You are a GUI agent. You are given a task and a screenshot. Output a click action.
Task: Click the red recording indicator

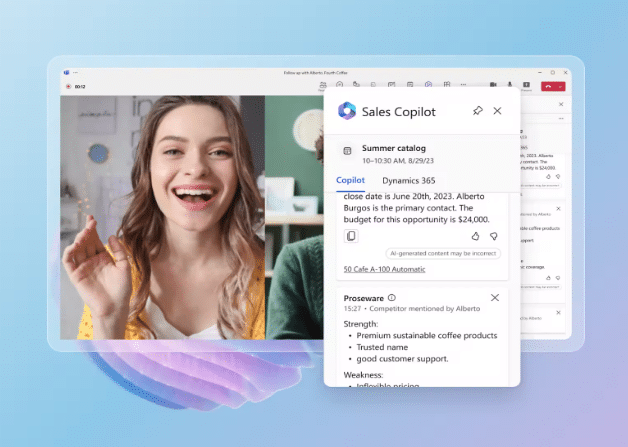click(x=68, y=87)
